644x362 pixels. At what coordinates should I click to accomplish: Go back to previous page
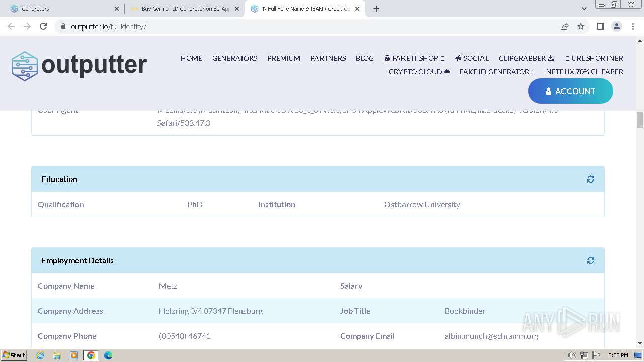[11, 26]
